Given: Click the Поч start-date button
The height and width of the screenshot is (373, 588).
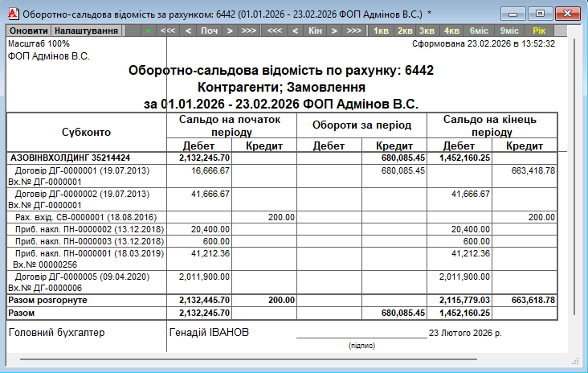Looking at the screenshot, I should click(x=209, y=31).
